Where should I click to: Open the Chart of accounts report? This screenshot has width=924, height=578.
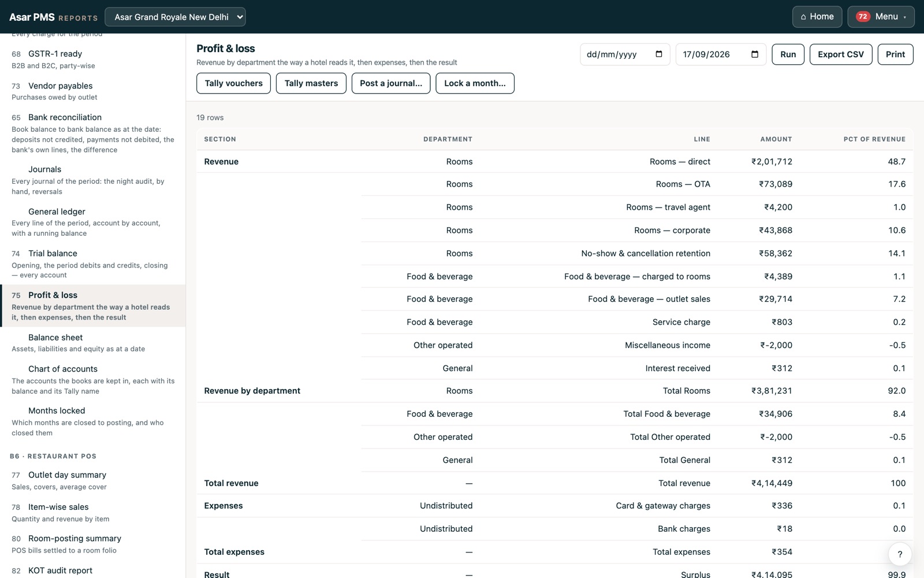point(92,380)
